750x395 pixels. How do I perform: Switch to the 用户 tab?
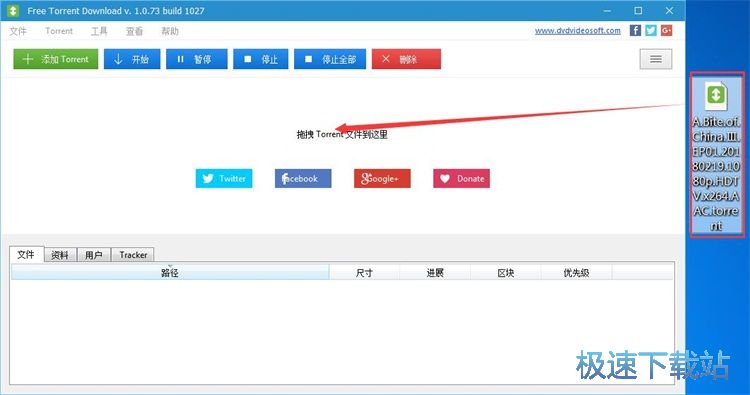tap(93, 255)
